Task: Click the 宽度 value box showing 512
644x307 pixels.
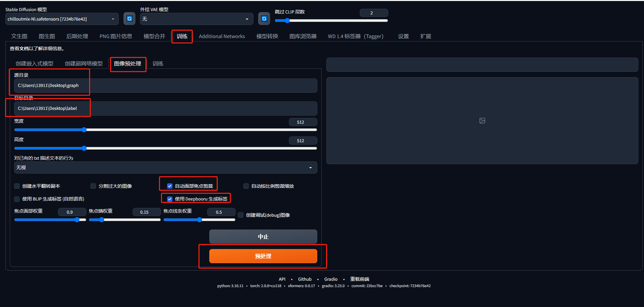Action: 303,122
